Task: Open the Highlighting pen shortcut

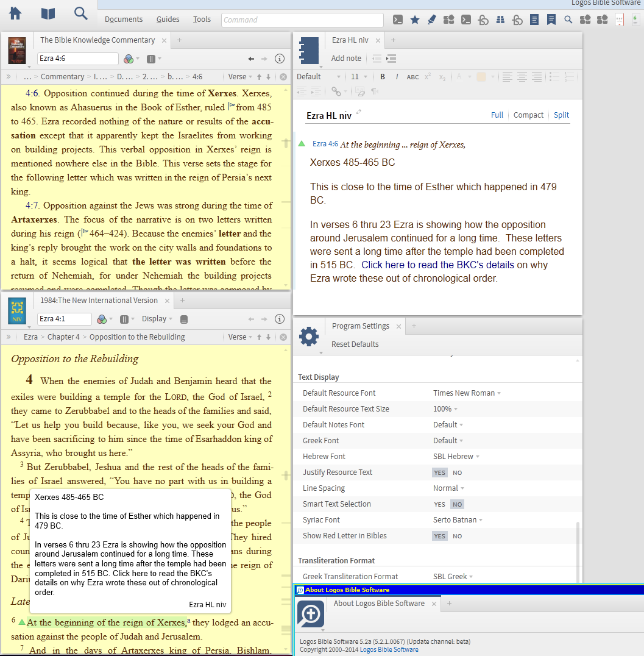Action: point(432,20)
